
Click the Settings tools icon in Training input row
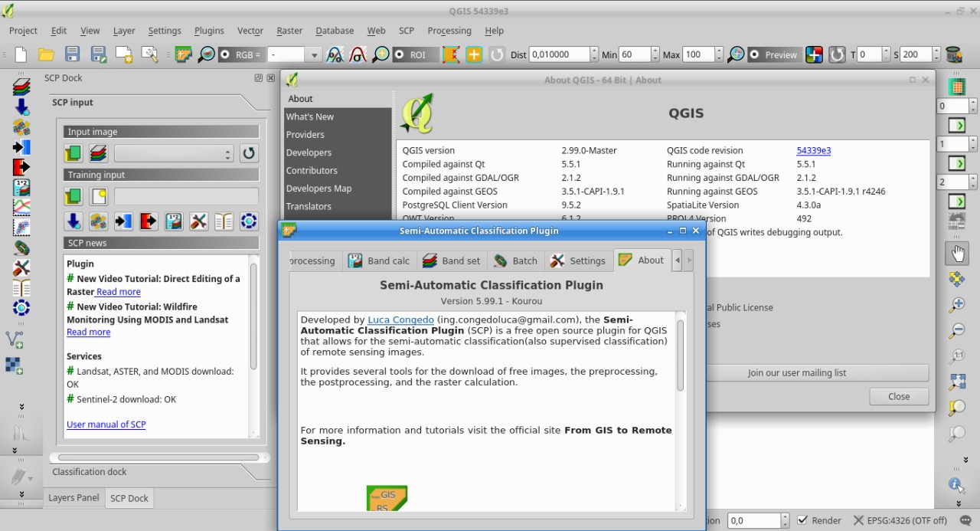coord(198,221)
